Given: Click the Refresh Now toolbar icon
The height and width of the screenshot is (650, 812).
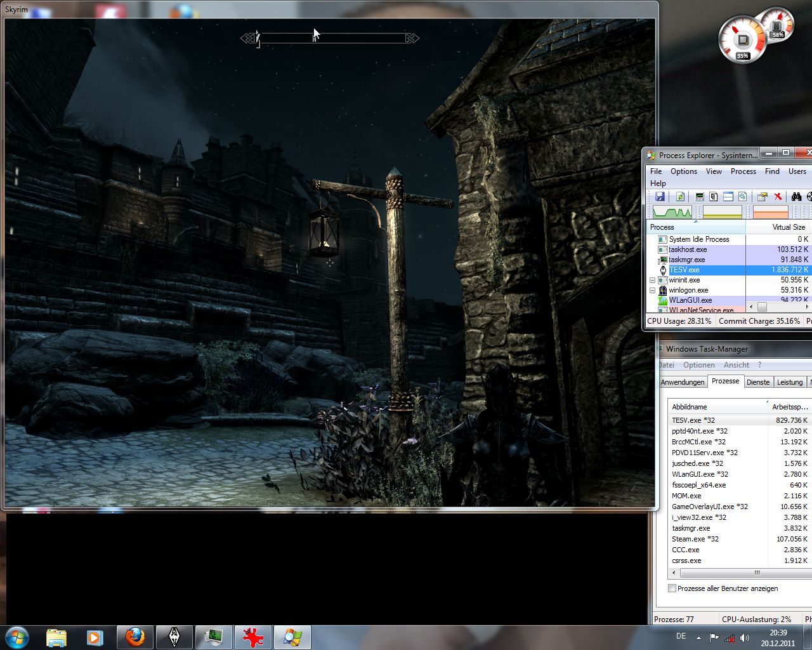Looking at the screenshot, I should [x=680, y=197].
